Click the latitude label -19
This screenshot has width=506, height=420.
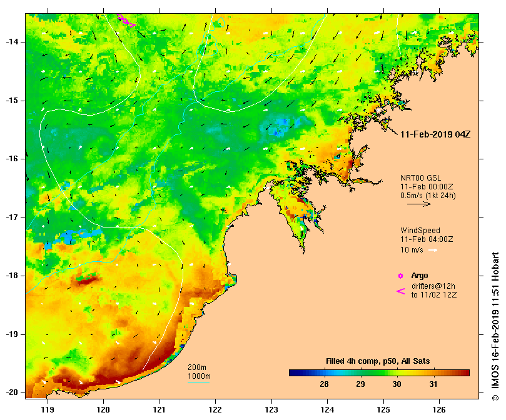coord(12,334)
